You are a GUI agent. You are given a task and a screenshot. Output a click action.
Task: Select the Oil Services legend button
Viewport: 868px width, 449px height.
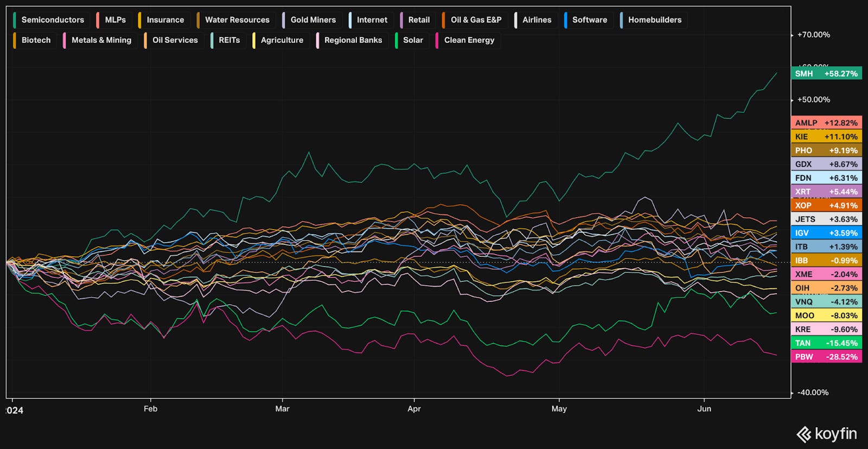pos(174,40)
